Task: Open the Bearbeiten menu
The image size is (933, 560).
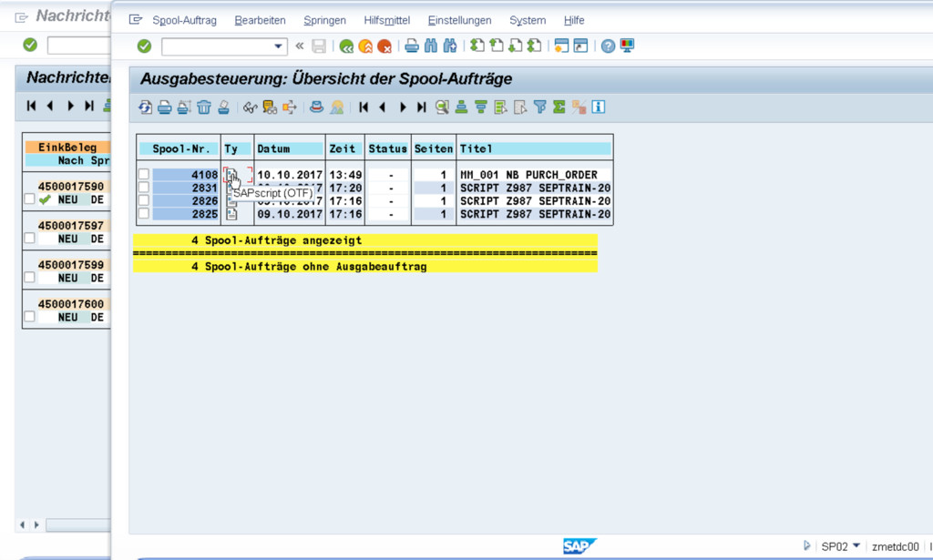Action: point(260,20)
